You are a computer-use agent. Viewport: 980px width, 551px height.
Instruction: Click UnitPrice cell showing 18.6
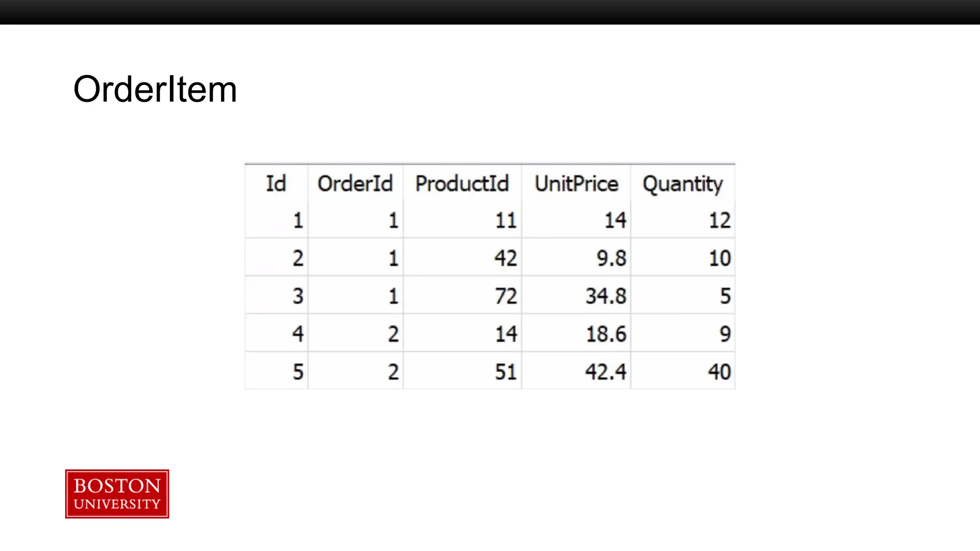pos(606,334)
